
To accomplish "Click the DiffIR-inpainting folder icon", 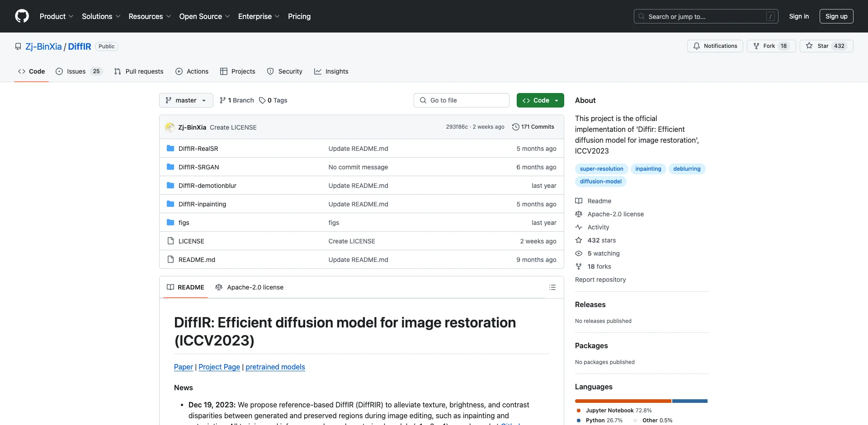I will [170, 204].
